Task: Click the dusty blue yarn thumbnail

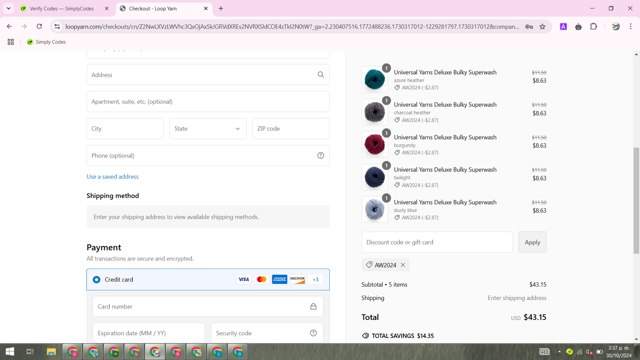Action: [x=375, y=209]
